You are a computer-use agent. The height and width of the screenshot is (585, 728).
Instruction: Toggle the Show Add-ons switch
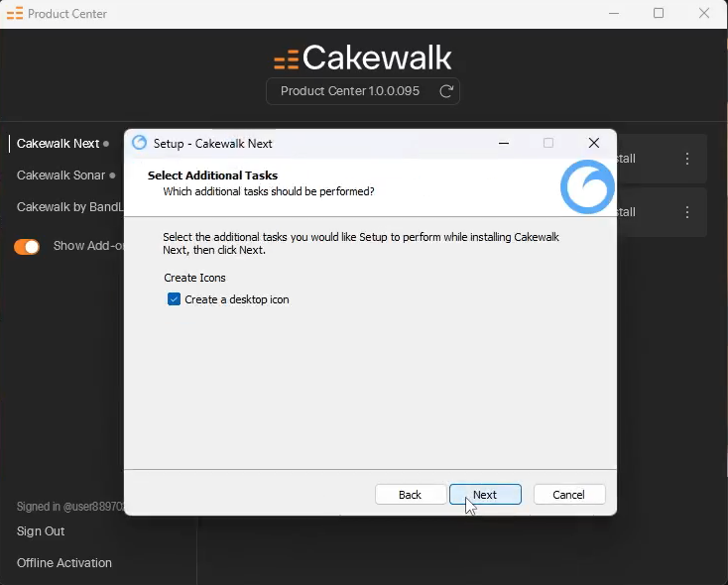27,246
